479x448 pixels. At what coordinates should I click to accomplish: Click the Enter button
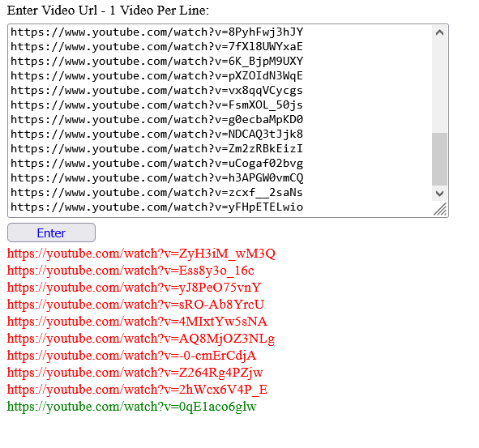click(x=51, y=233)
